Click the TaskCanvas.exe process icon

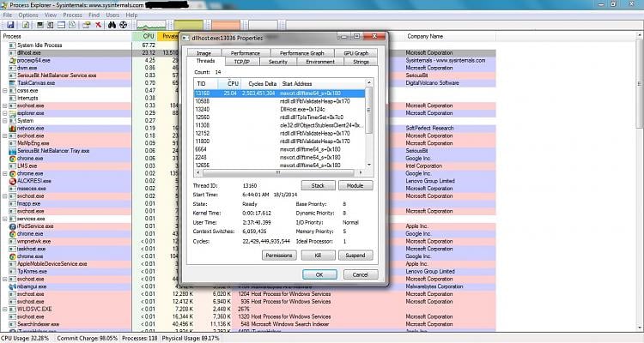pyautogui.click(x=13, y=83)
